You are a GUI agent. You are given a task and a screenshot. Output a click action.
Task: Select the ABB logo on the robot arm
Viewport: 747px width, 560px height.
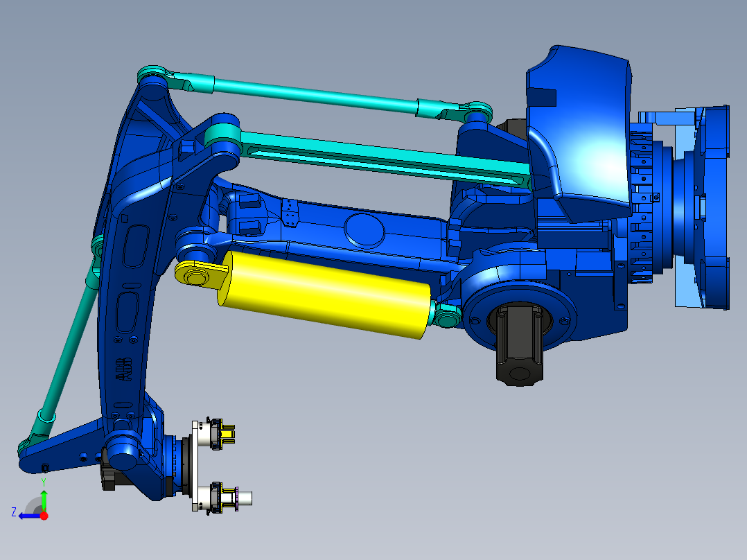pos(123,369)
